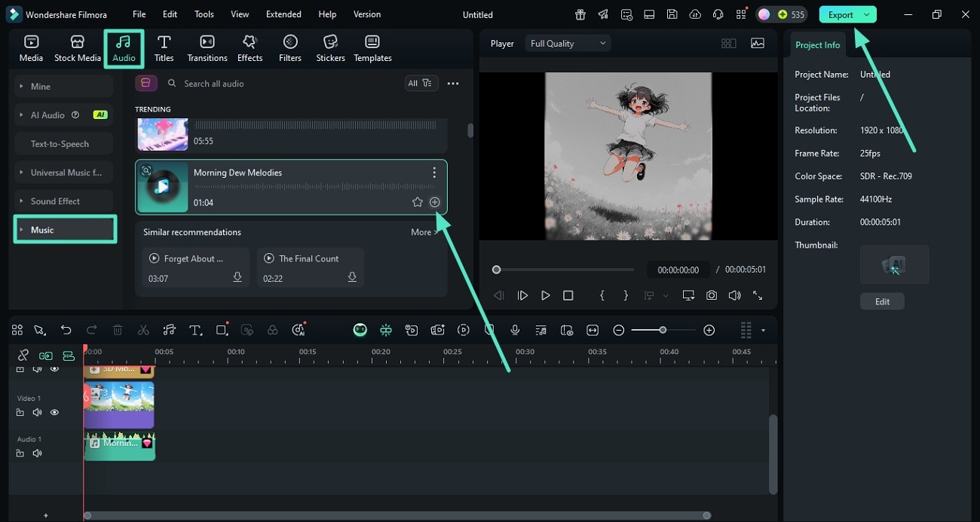Viewport: 980px width, 522px height.
Task: Take a snapshot with the camera icon
Action: pyautogui.click(x=712, y=296)
